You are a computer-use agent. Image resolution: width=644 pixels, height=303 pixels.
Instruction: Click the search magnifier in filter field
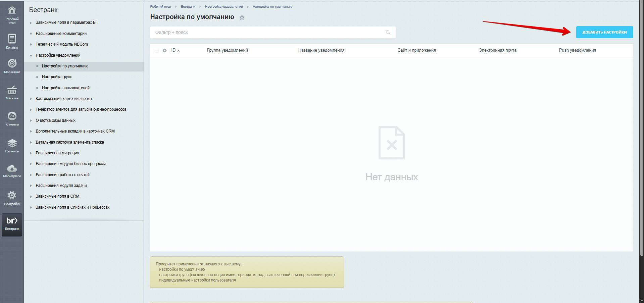pos(388,33)
